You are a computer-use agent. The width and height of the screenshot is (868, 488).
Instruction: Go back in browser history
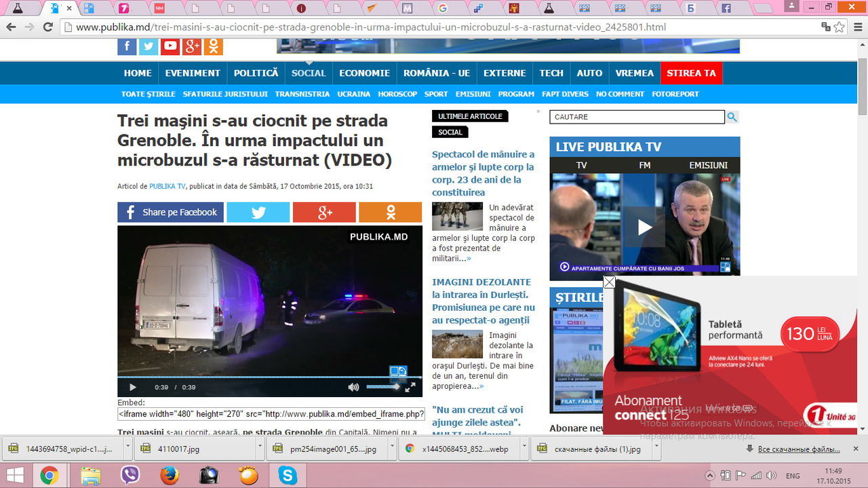pyautogui.click(x=11, y=28)
